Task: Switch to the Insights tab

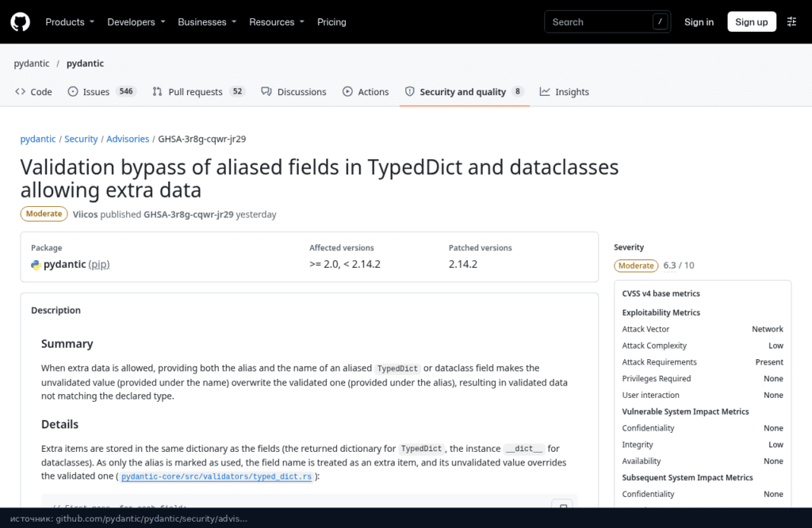Action: click(x=565, y=92)
